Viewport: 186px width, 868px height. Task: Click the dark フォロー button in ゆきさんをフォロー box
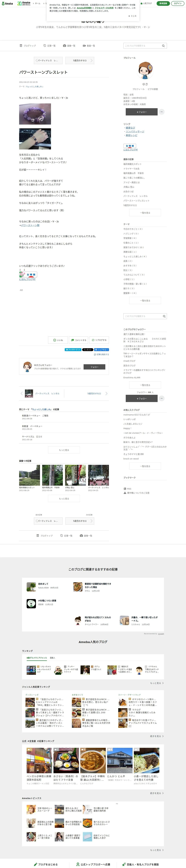click(94, 367)
